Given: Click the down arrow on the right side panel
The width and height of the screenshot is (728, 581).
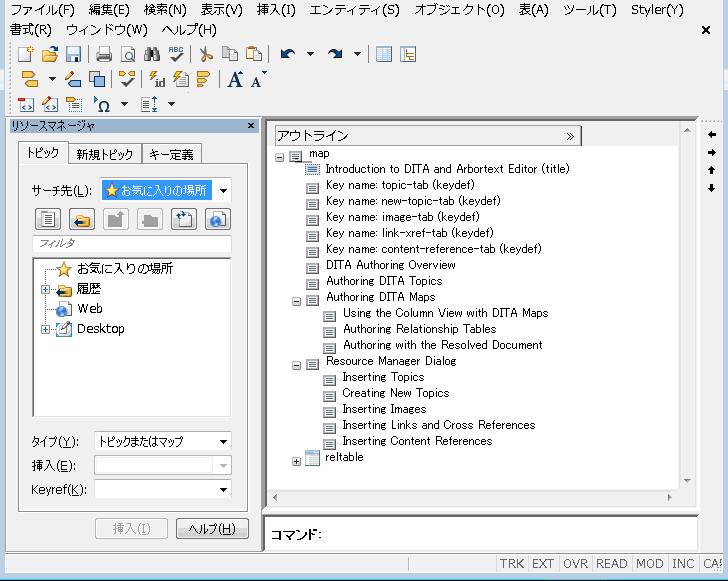Looking at the screenshot, I should pyautogui.click(x=711, y=188).
